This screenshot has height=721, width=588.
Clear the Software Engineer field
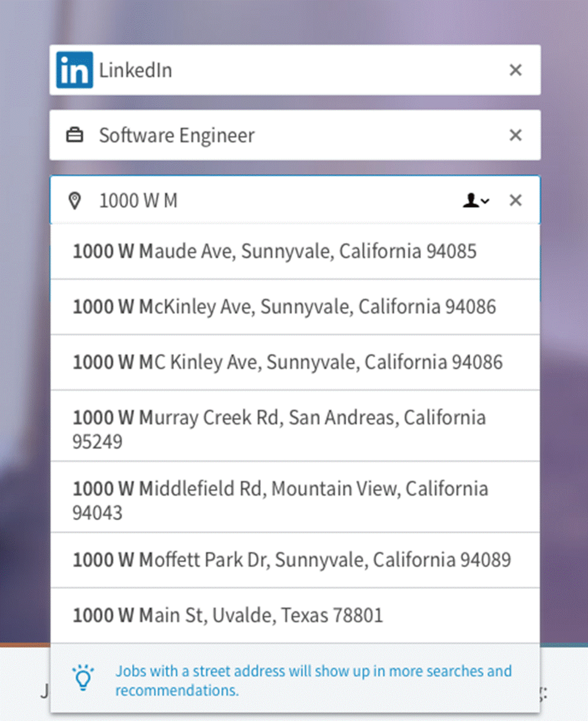click(x=515, y=135)
